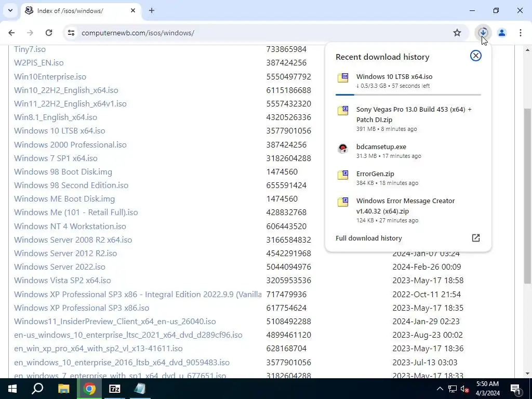Click the bdcamsetup.exe download icon

pos(343,148)
